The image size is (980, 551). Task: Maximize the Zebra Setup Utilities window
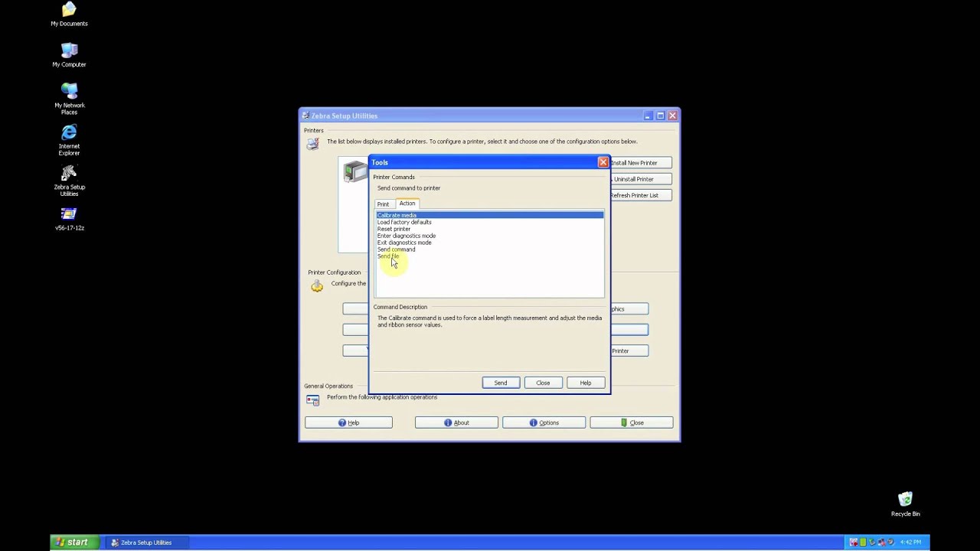tap(660, 116)
